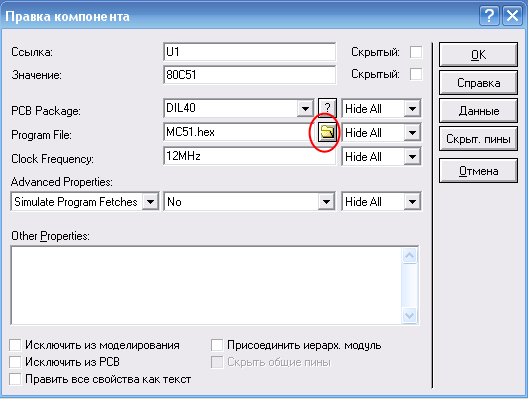528x399 pixels.
Task: Click Скрыт. пины button
Action: pos(478,139)
